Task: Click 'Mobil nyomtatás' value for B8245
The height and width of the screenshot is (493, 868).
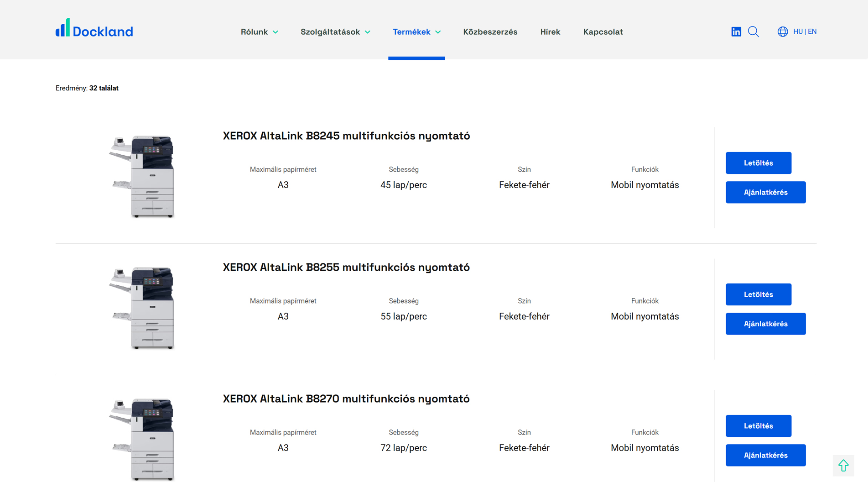Action: 645,185
